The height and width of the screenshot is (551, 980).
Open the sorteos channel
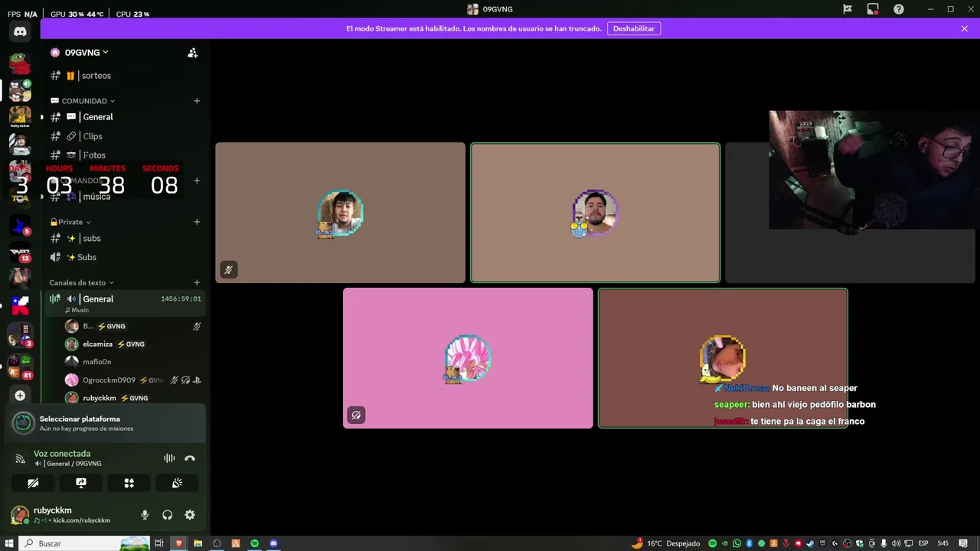click(125, 76)
